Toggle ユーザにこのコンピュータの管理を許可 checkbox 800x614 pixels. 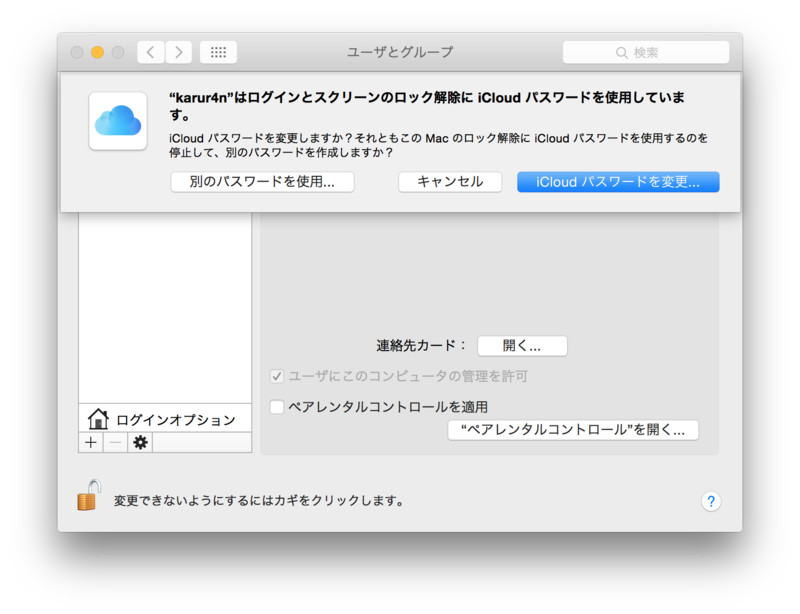(277, 377)
